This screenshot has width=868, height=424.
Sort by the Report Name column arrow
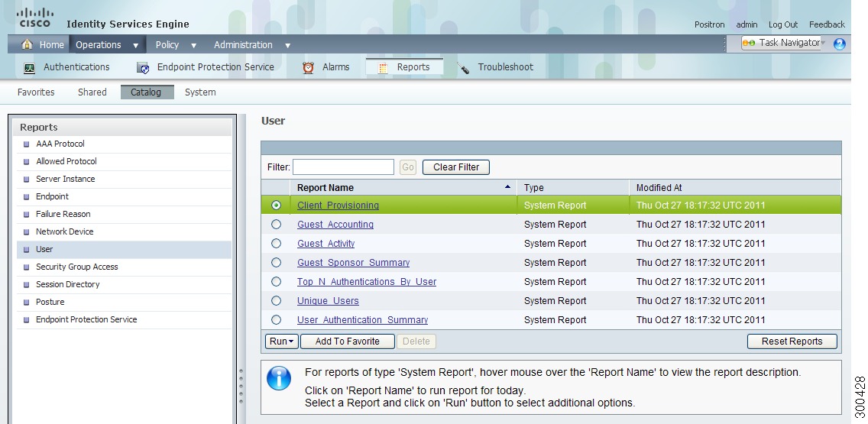click(507, 187)
